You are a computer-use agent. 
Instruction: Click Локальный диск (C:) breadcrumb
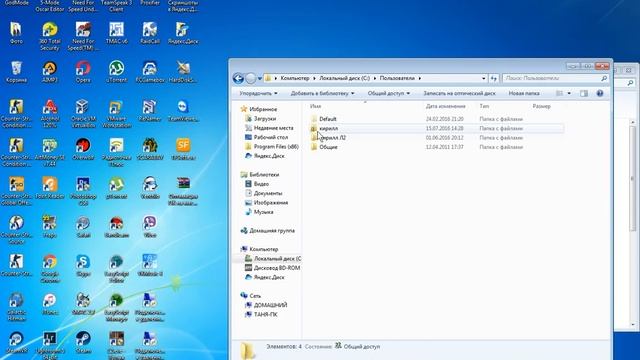click(x=344, y=78)
